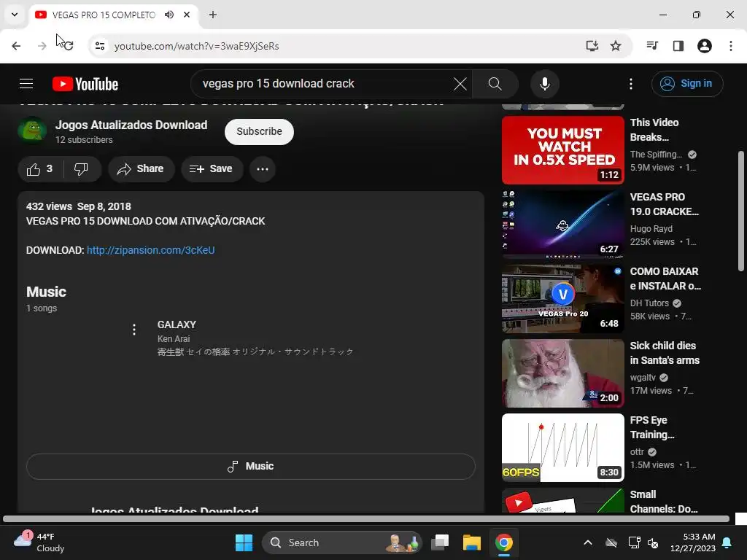Close the VEGAS PRO 15 tab
The image size is (747, 560).
(x=187, y=15)
